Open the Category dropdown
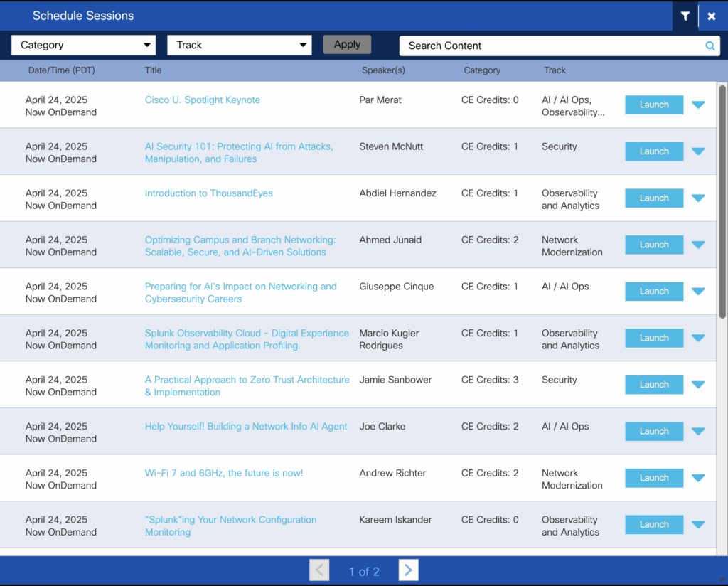The width and height of the screenshot is (728, 586). coord(84,45)
